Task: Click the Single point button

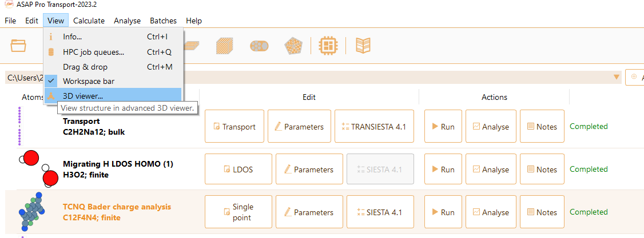Action: point(238,212)
